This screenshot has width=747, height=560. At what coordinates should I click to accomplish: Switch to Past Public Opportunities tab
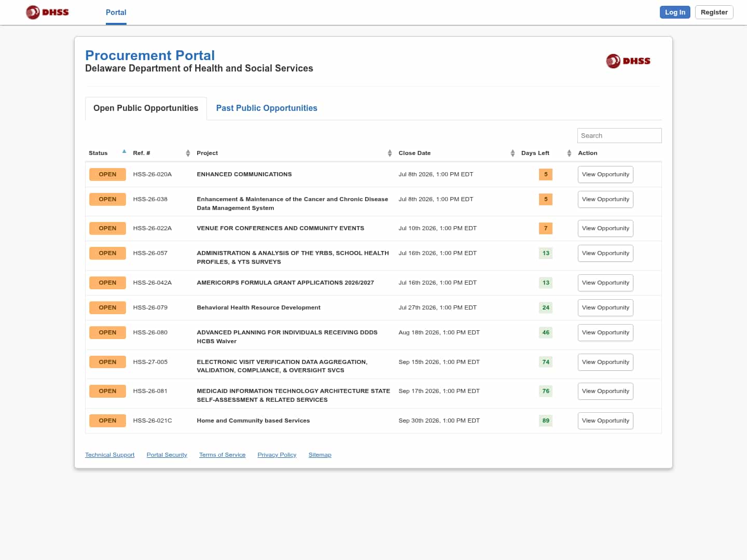(x=267, y=108)
